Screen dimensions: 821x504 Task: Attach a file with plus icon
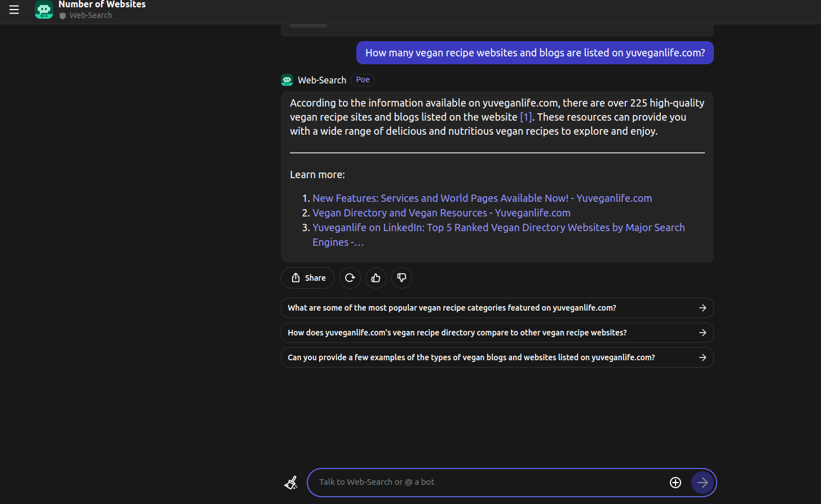coord(676,483)
